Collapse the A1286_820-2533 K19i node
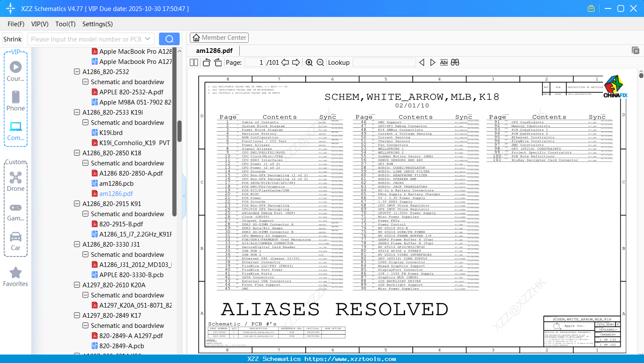Screen dimensions: 644x363 tap(77, 113)
